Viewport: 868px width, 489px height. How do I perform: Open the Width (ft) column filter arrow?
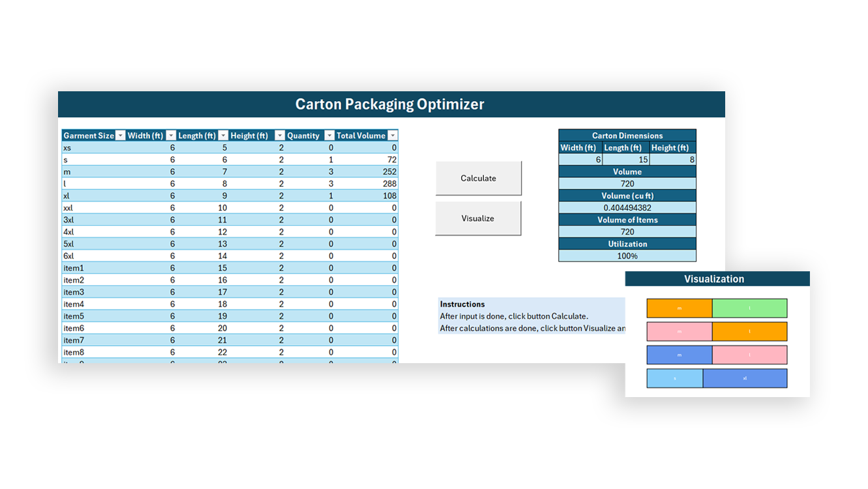tap(171, 136)
